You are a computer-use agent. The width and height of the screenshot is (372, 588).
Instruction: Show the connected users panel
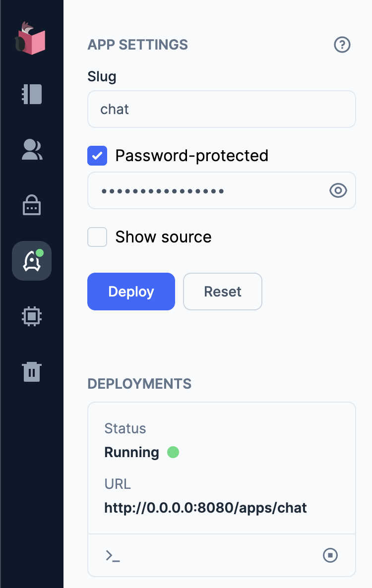tap(32, 149)
